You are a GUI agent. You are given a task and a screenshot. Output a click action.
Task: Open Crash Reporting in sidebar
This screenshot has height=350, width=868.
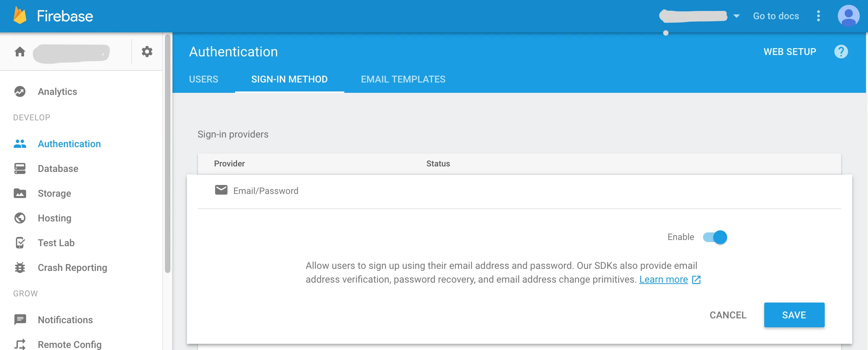[72, 267]
